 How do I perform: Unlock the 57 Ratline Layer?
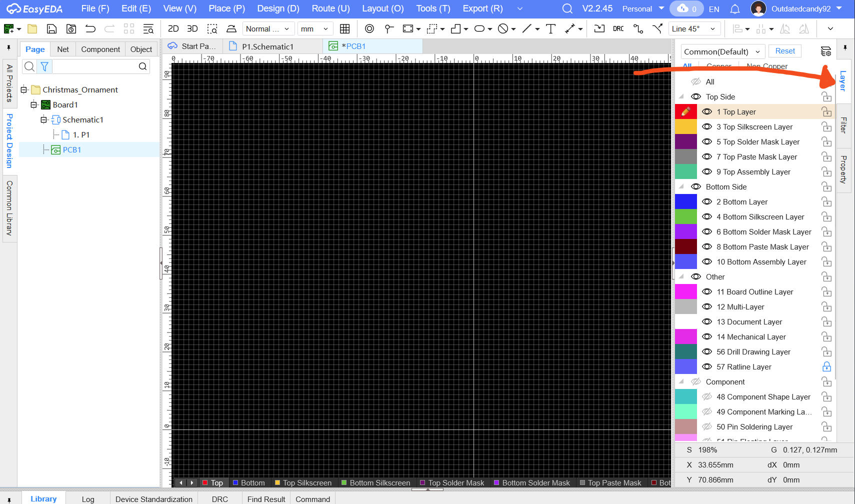pyautogui.click(x=826, y=367)
